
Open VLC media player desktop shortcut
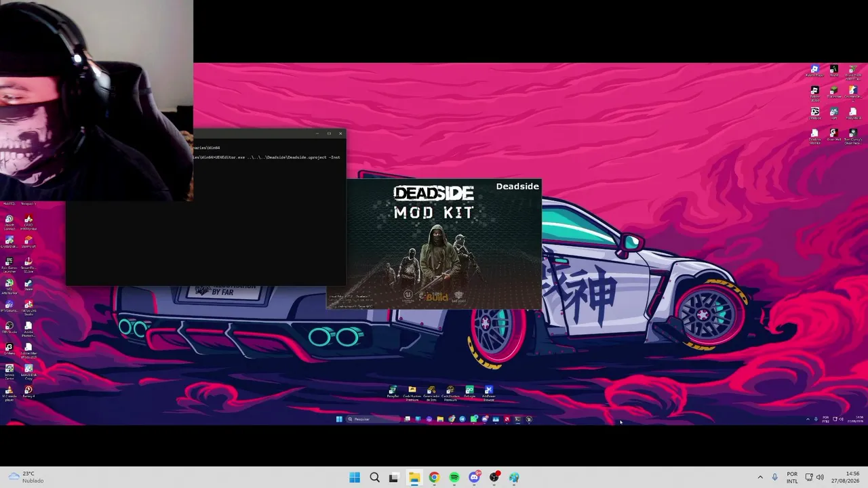(x=9, y=392)
